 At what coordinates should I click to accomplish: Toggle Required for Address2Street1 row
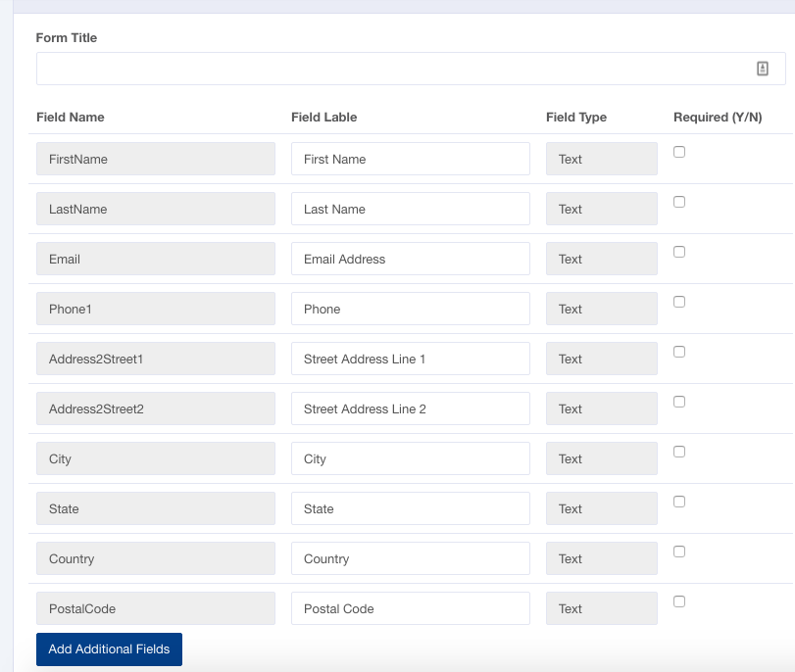pos(679,352)
